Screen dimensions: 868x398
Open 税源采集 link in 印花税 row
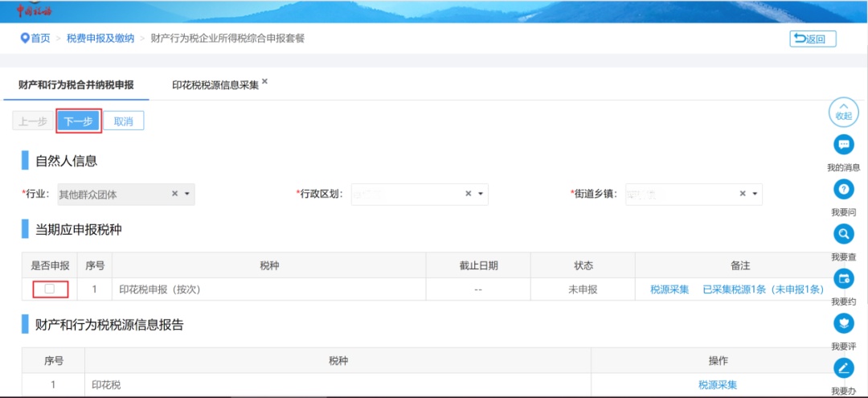coord(717,385)
